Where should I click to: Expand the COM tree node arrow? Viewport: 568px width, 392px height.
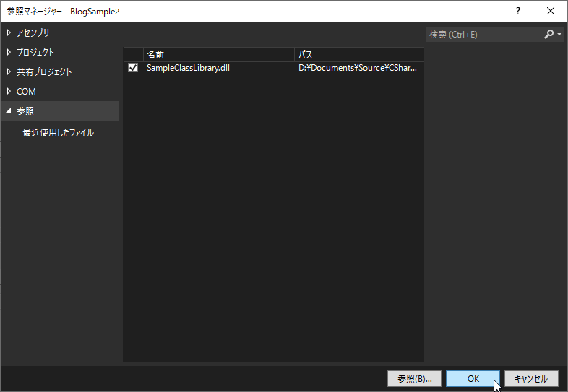(9, 91)
